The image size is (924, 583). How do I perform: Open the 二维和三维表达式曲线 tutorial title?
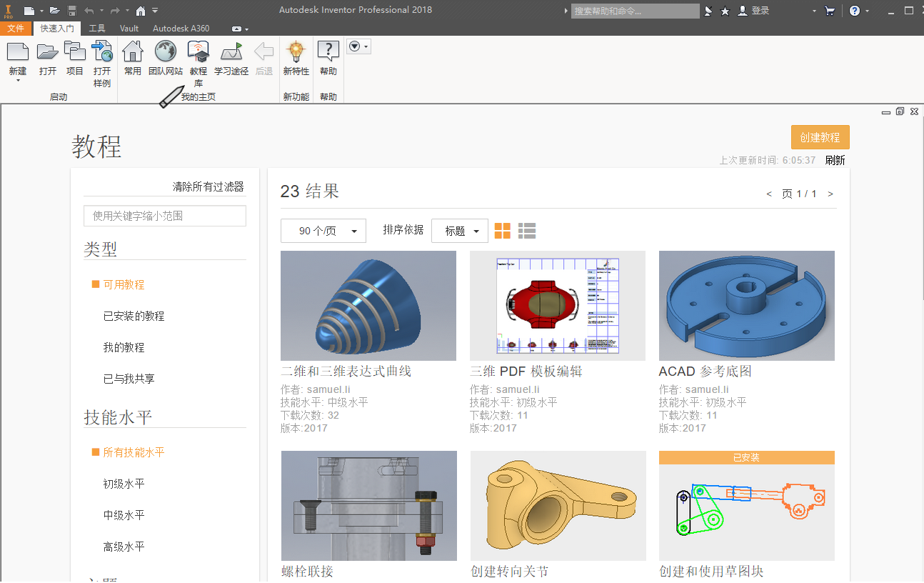pyautogui.click(x=346, y=372)
